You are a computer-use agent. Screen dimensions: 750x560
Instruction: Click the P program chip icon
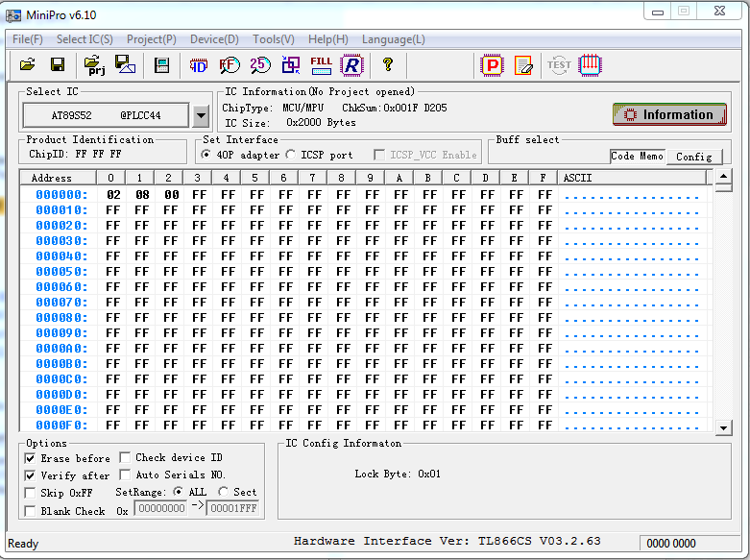coord(493,65)
